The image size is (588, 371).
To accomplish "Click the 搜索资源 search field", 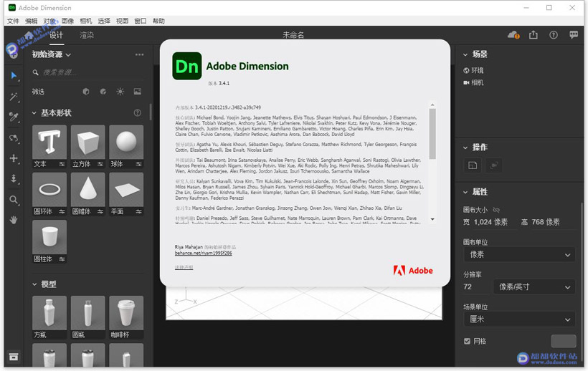I will [x=87, y=72].
